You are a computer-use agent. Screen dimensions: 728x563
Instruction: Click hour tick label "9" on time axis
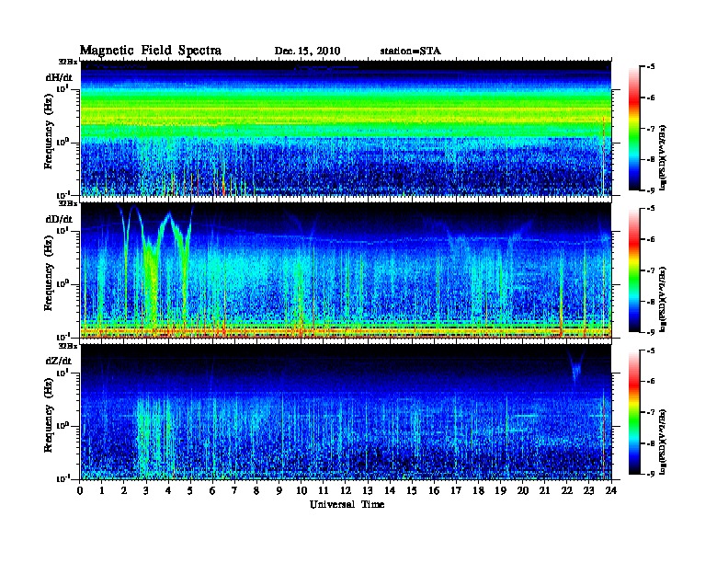[x=279, y=490]
